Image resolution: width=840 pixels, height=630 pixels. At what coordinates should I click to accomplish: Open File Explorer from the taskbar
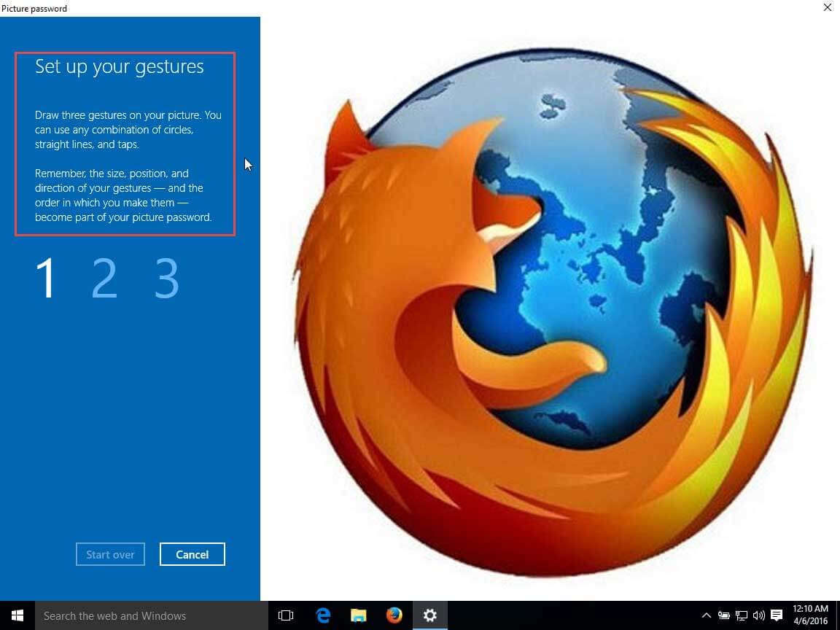(359, 615)
